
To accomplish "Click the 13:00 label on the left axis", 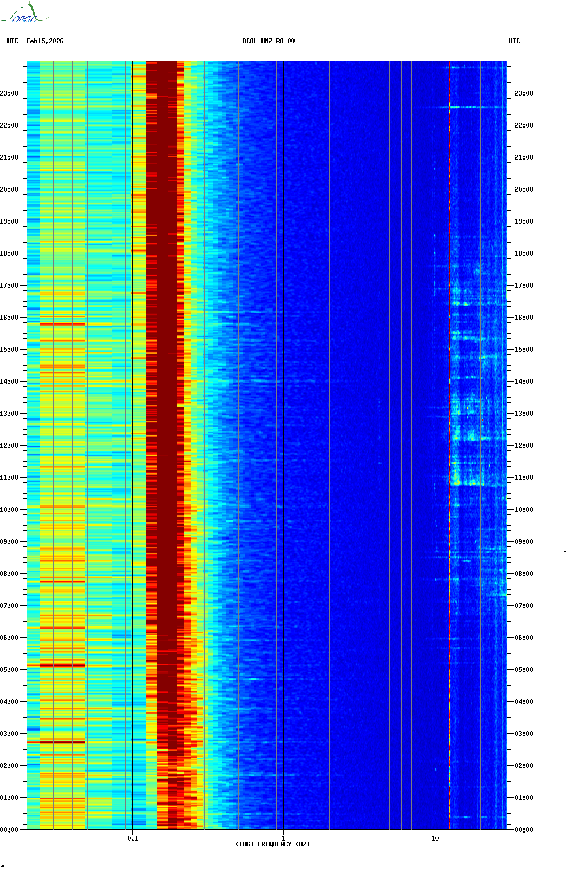I will 9,414.
